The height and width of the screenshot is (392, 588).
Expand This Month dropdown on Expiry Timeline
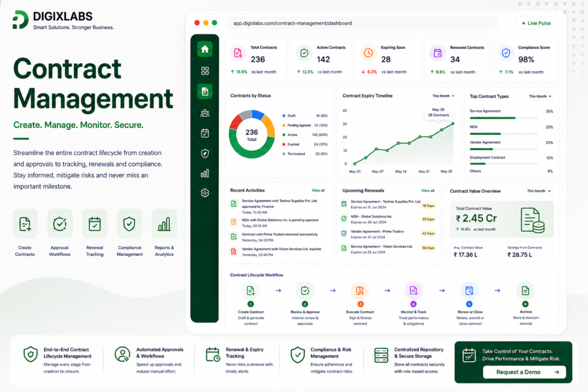coord(443,96)
